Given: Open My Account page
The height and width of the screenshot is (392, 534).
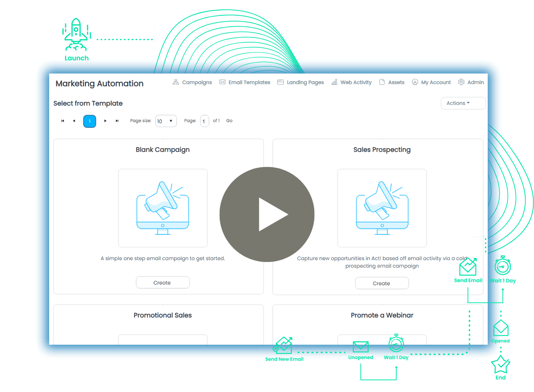Looking at the screenshot, I should click(x=436, y=82).
